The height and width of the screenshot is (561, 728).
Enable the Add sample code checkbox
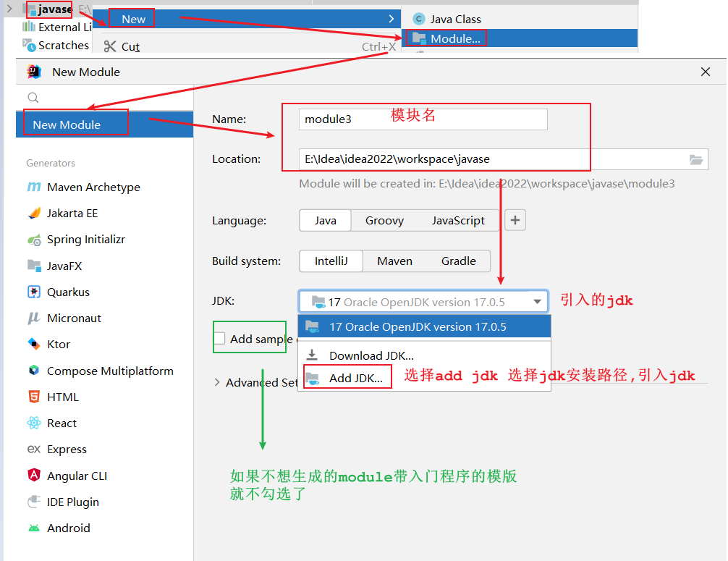click(220, 339)
